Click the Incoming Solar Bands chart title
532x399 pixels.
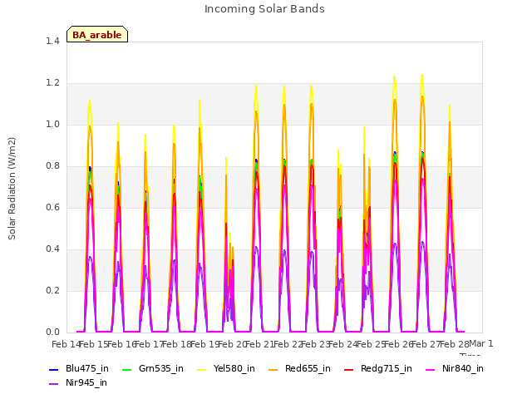[264, 9]
